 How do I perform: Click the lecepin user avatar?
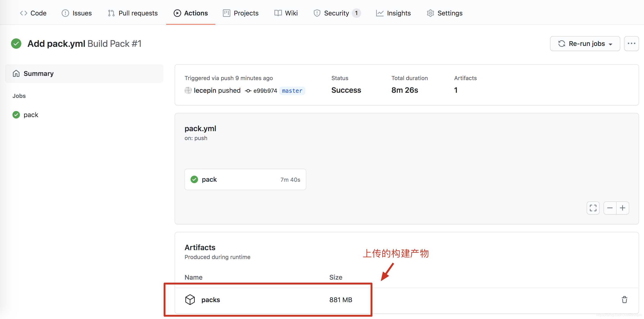(x=188, y=90)
